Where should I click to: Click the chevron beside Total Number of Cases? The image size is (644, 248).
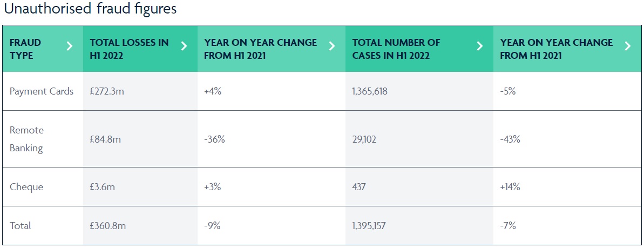coord(480,46)
